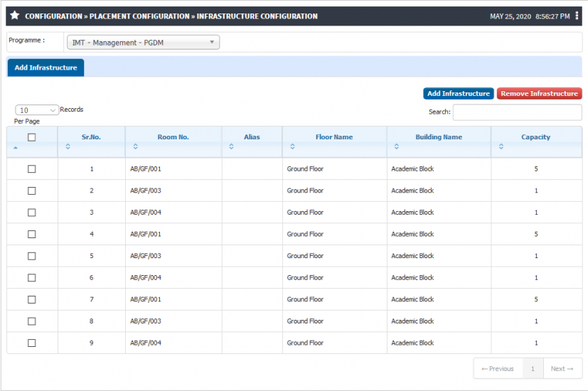
Task: Click the red Remove Infrastructure button
Action: [539, 93]
